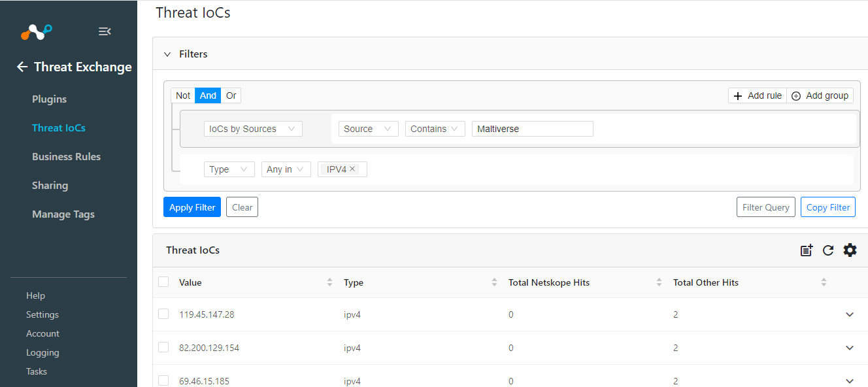Refresh the Threat IoCs table
Image resolution: width=868 pixels, height=387 pixels.
click(828, 250)
